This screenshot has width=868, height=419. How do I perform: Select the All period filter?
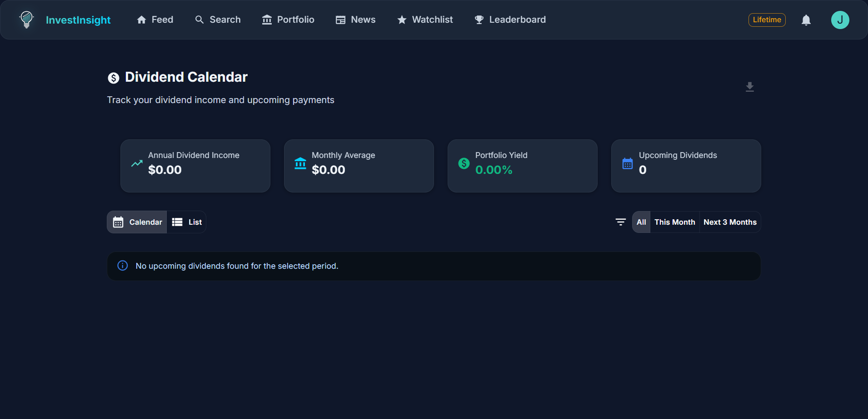pos(641,222)
